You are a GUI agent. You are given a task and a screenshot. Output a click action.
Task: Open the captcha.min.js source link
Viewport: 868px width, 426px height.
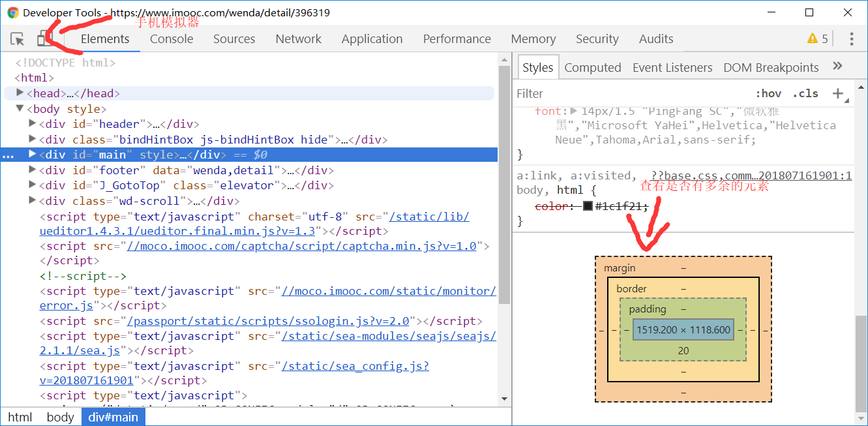click(x=303, y=246)
